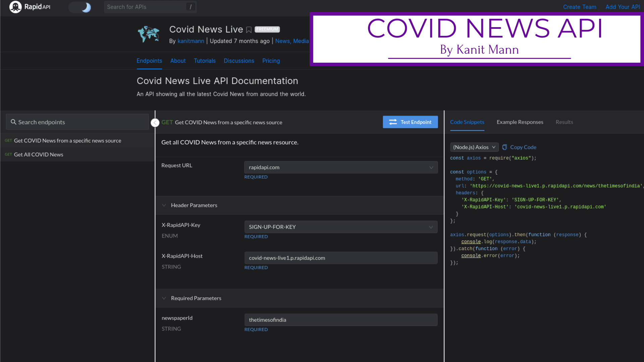Click the newspaperId input field
Viewport: 644px width, 362px height.
click(x=341, y=320)
